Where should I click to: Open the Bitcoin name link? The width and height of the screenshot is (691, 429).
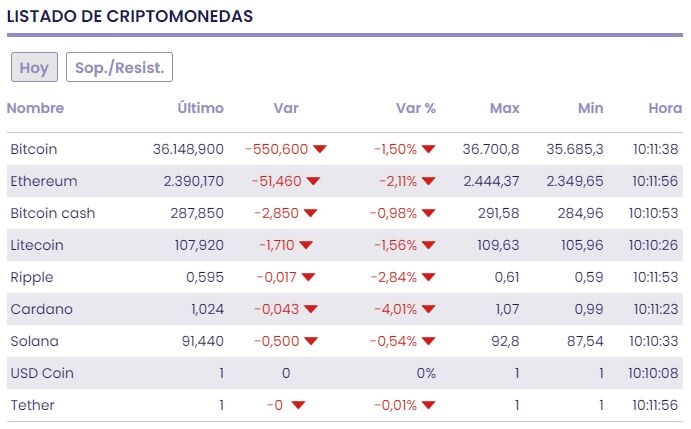tap(33, 149)
